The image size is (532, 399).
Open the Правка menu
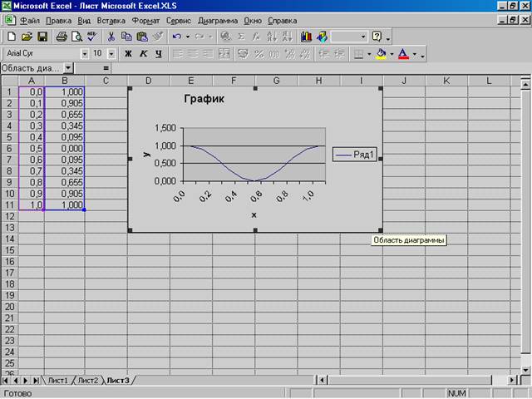tap(58, 20)
